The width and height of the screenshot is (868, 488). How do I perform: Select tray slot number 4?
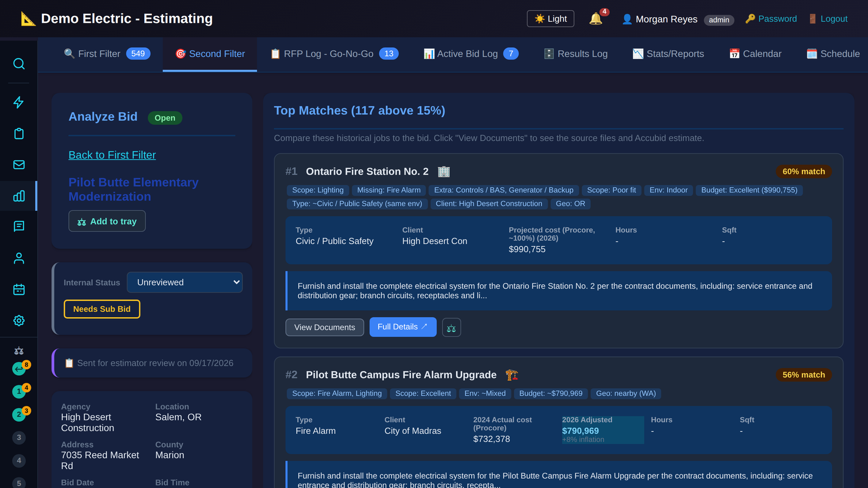19,461
